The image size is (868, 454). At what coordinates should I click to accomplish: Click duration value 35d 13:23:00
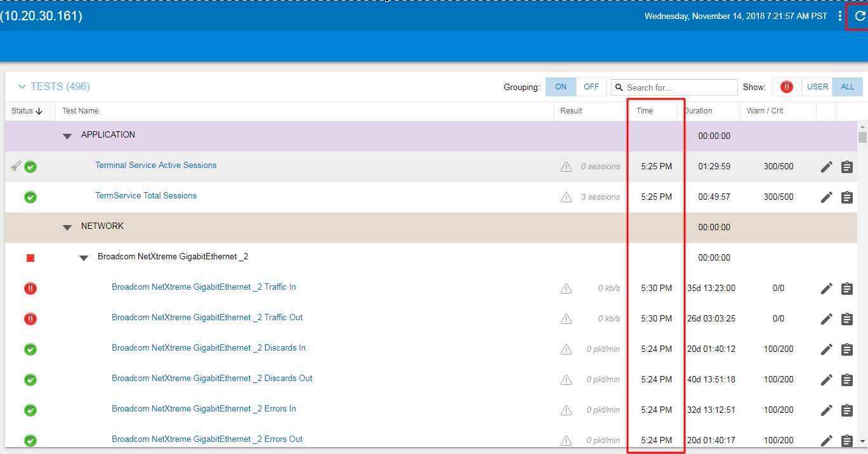711,288
